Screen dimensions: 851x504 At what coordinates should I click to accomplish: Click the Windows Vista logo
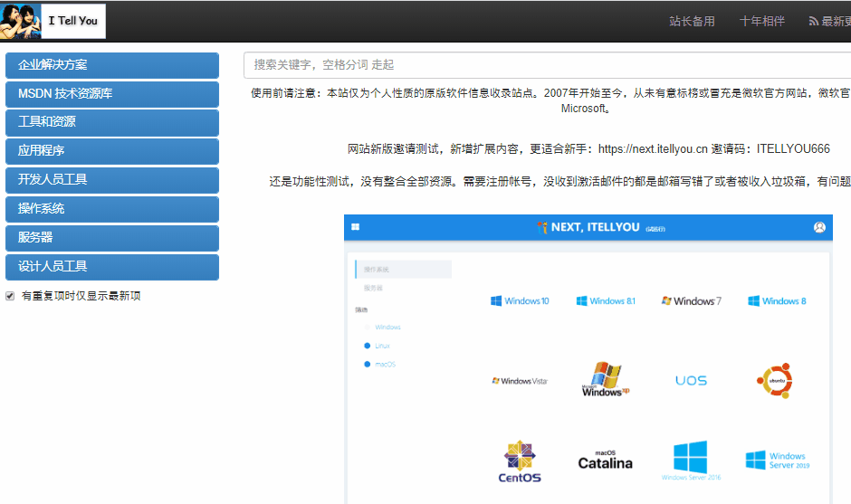pos(520,381)
